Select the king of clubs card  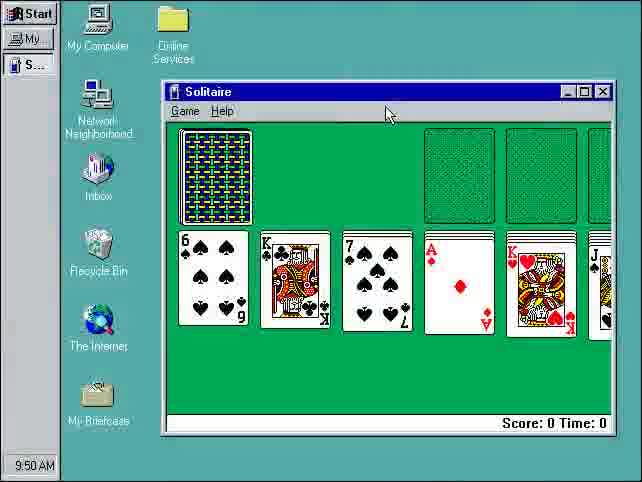click(x=295, y=281)
